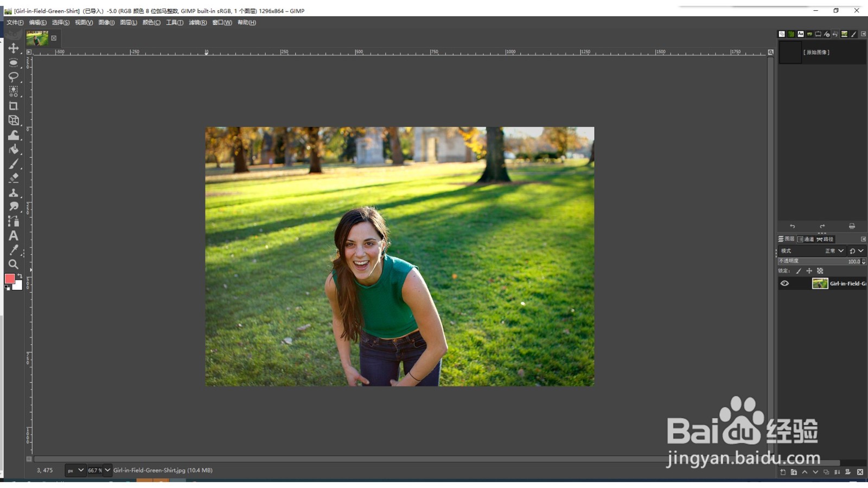Open the 图像(I) menu
This screenshot has width=868, height=488.
coord(106,23)
